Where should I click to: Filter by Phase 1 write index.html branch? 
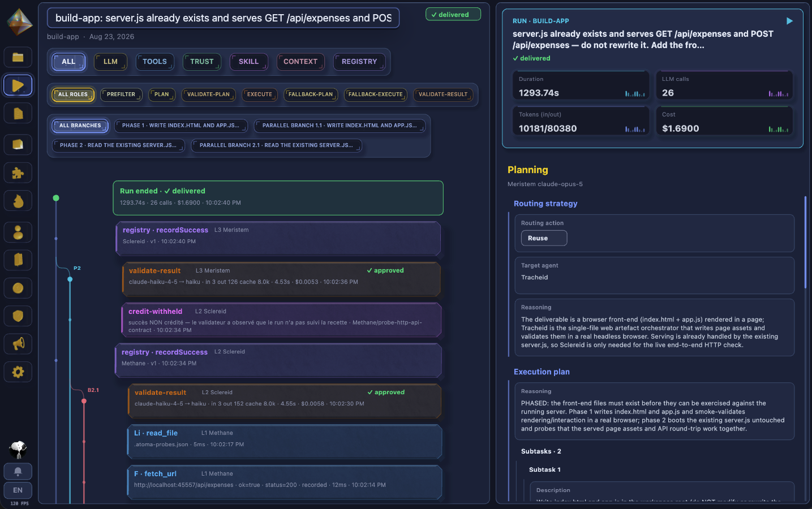pos(181,126)
